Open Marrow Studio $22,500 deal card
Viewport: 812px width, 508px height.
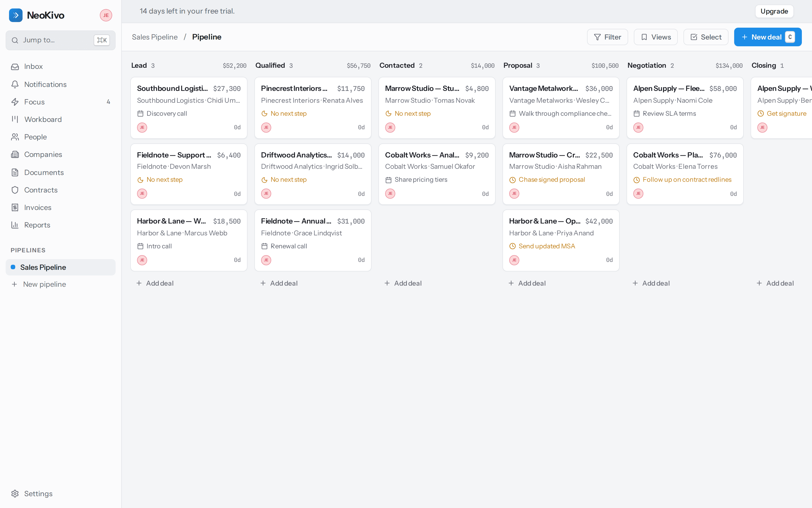561,174
